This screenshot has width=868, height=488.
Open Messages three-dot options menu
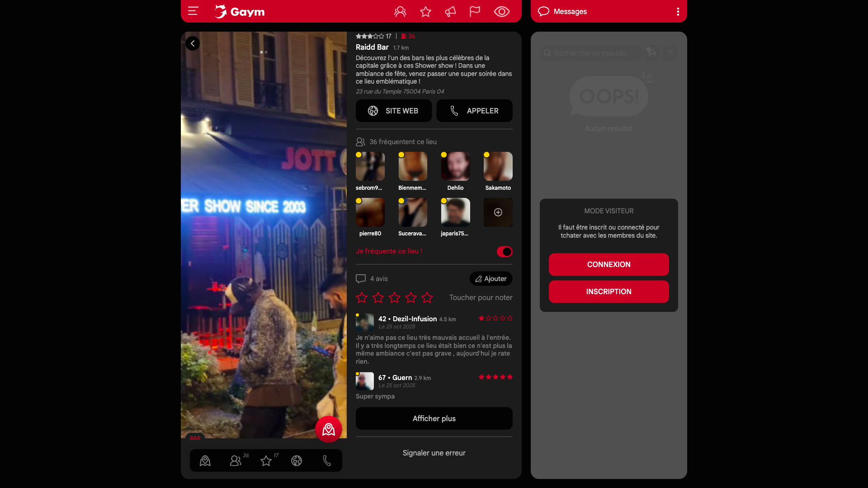pyautogui.click(x=678, y=12)
